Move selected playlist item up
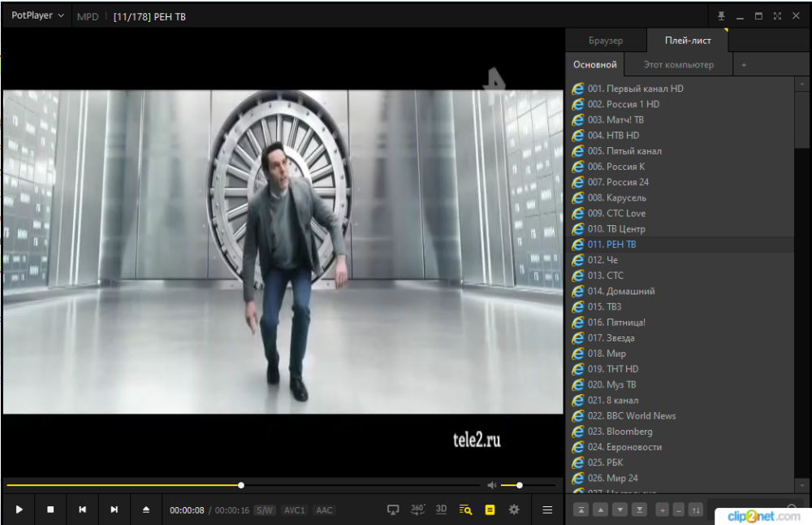This screenshot has width=812, height=525. [x=600, y=510]
